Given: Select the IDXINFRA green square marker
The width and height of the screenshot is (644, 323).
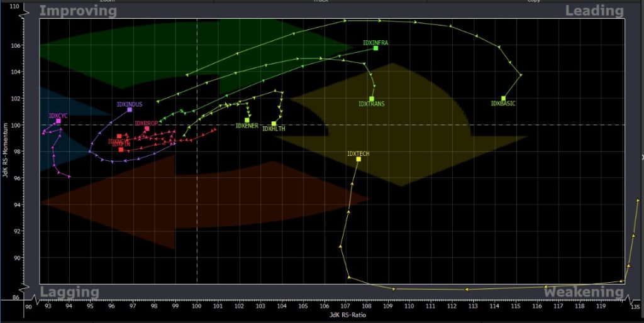Looking at the screenshot, I should pyautogui.click(x=375, y=48).
